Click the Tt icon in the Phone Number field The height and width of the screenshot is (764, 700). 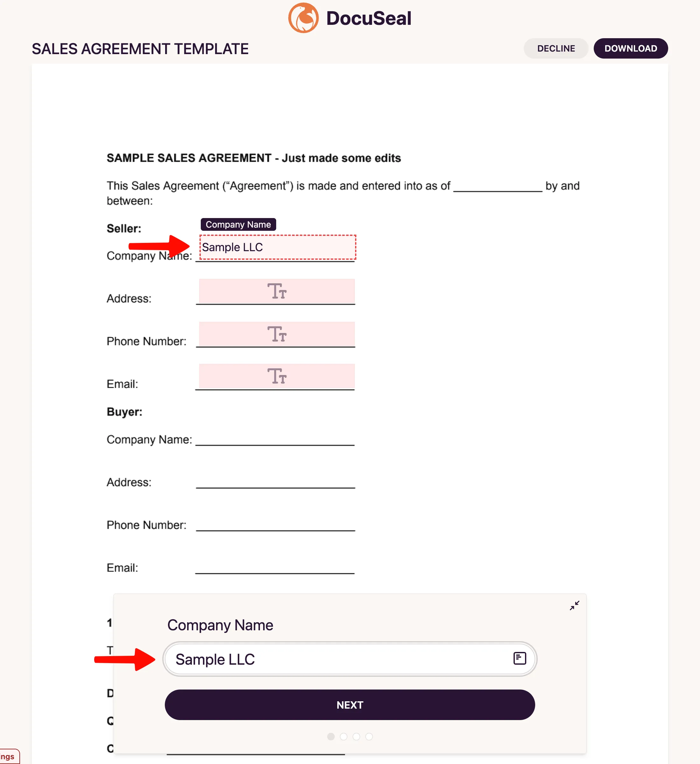tap(276, 334)
